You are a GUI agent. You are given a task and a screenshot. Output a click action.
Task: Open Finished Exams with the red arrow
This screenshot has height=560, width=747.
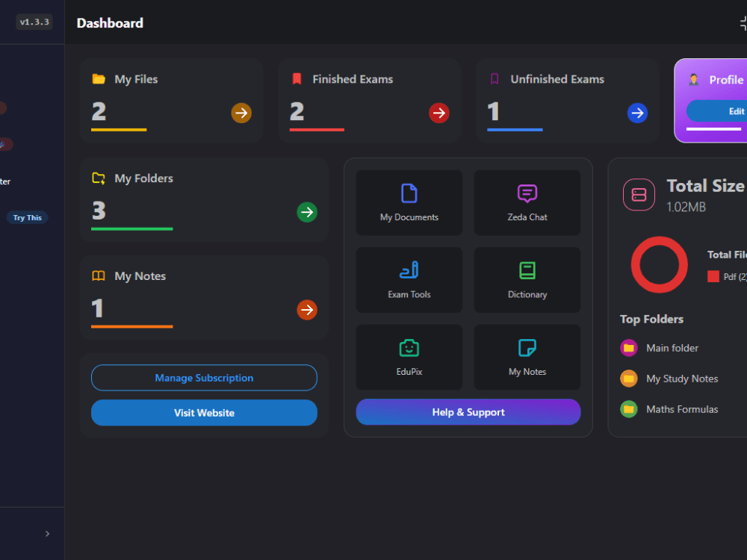438,113
